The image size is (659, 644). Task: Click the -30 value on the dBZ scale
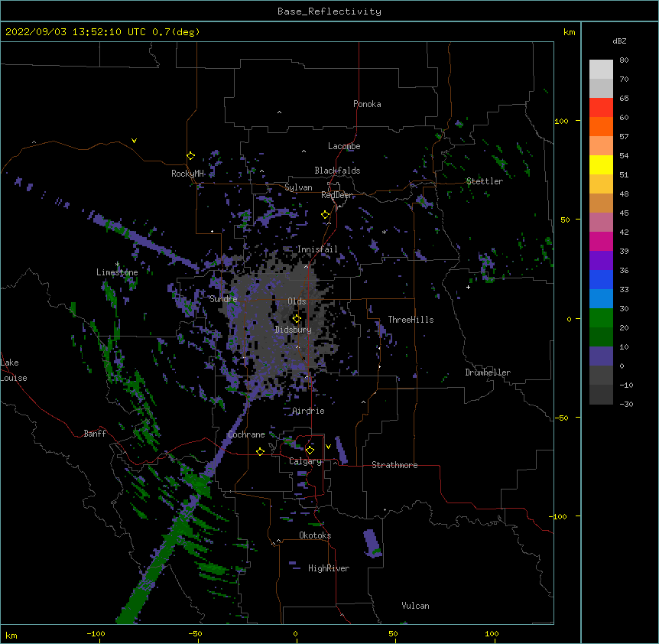626,405
